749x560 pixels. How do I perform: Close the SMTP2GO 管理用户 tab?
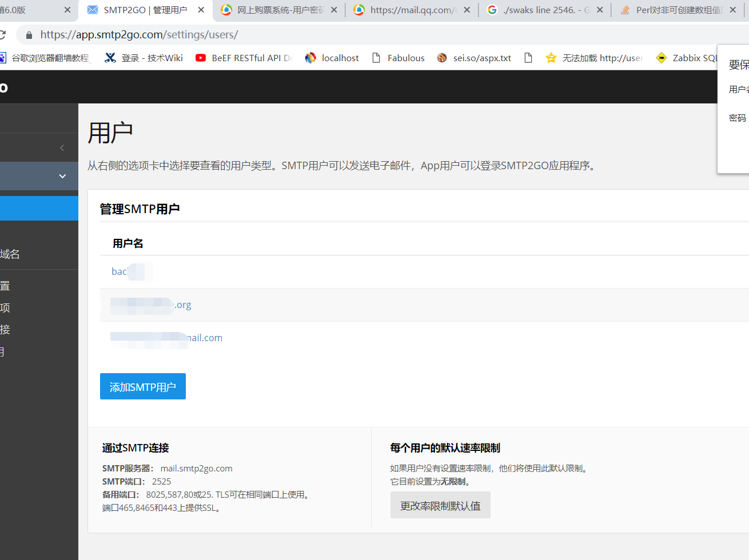pyautogui.click(x=201, y=10)
